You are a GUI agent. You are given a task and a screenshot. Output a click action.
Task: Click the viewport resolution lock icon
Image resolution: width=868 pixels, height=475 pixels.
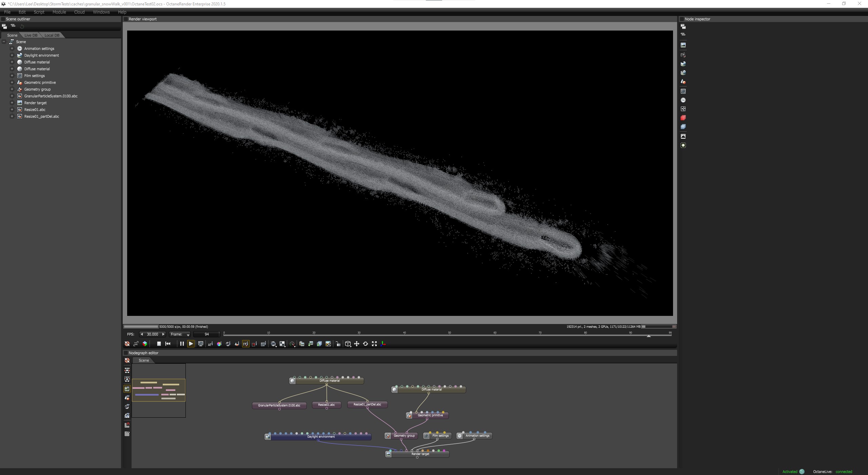click(x=338, y=344)
